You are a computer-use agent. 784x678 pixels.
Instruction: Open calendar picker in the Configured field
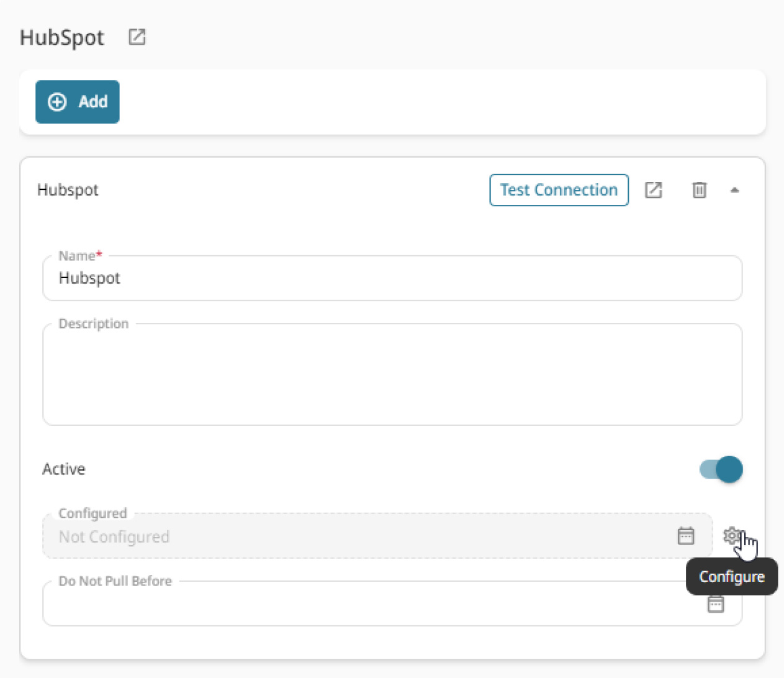pyautogui.click(x=685, y=536)
